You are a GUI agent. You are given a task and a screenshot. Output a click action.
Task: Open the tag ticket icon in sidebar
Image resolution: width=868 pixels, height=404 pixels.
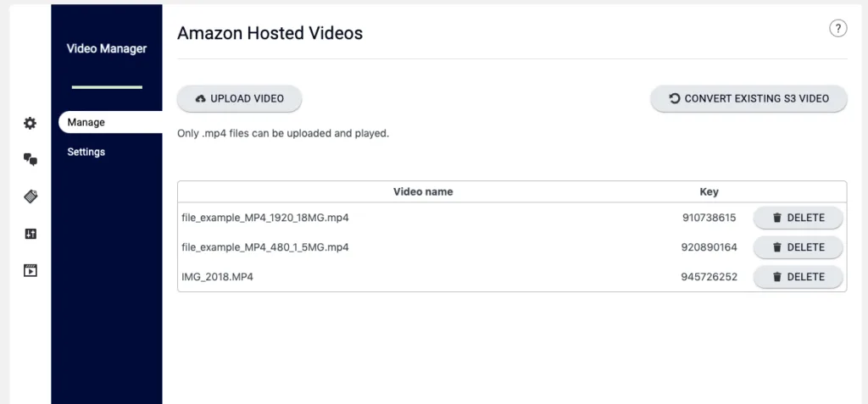[x=31, y=196]
